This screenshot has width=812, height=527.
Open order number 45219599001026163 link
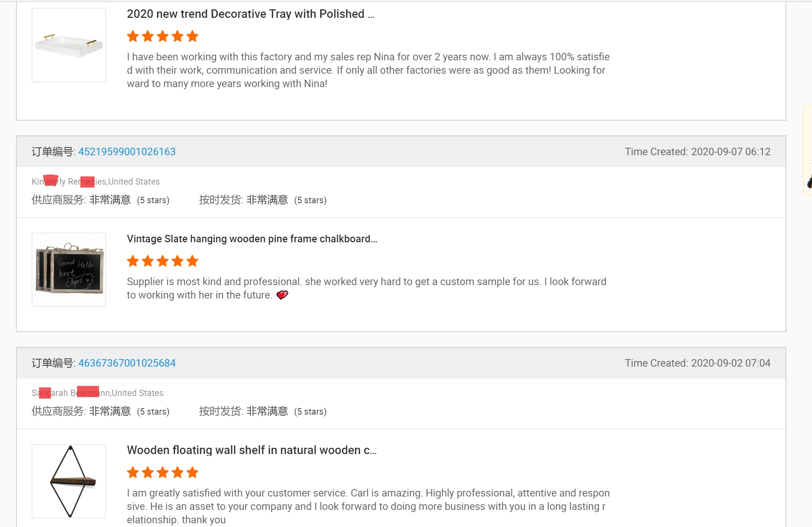(127, 152)
